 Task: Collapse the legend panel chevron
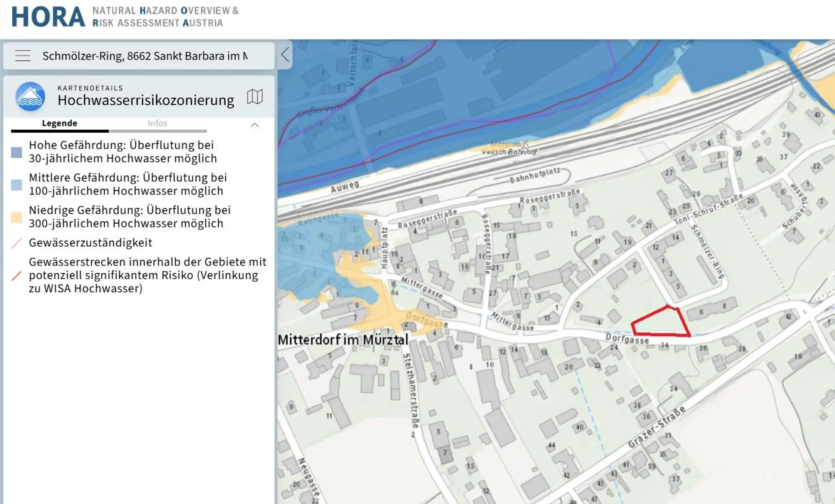tap(255, 125)
